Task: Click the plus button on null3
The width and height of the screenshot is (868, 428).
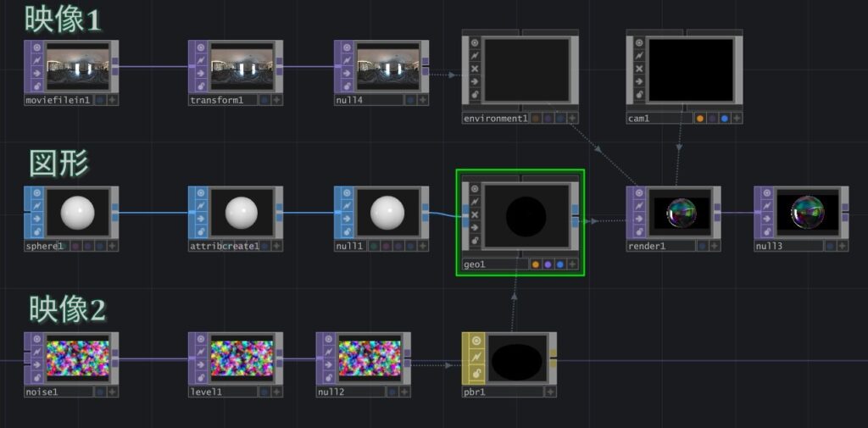Action: (842, 246)
